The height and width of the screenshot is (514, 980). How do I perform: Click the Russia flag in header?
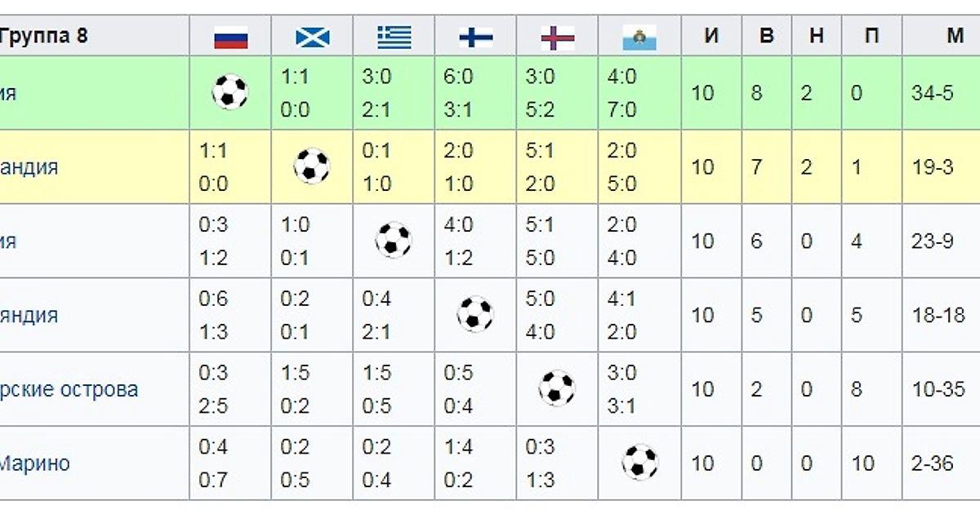click(230, 37)
